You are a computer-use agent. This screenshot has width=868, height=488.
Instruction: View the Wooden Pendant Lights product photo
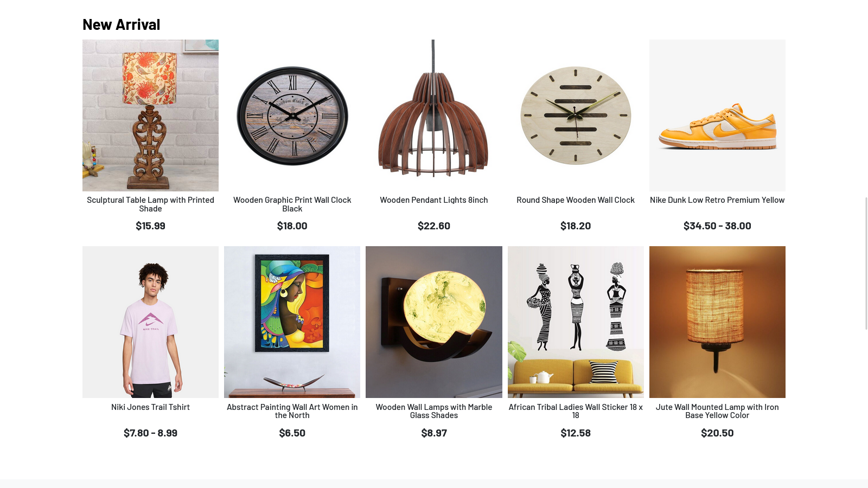434,115
